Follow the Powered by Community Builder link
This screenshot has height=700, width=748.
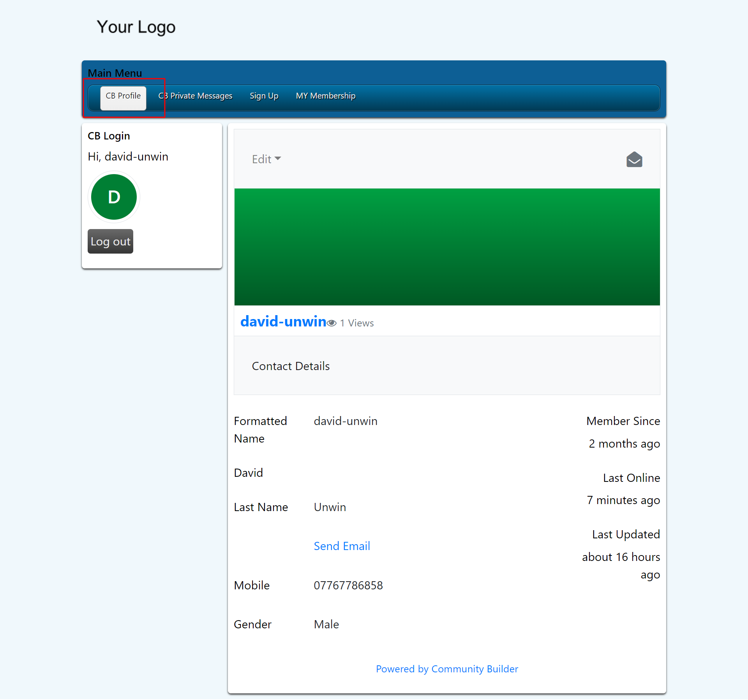coord(447,669)
